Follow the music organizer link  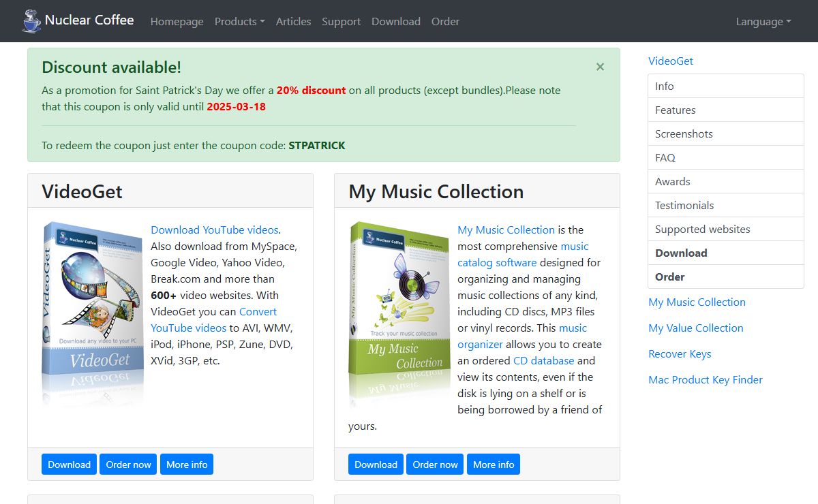tap(522, 336)
